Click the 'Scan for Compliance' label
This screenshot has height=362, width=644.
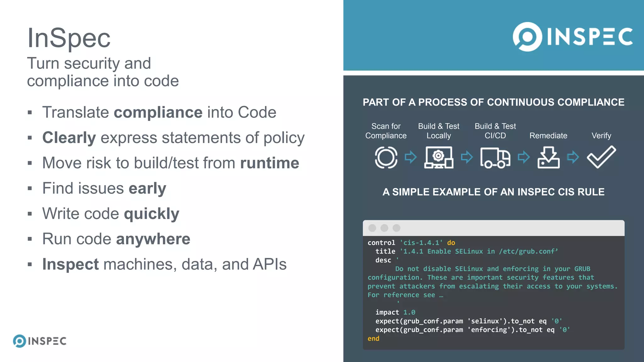(386, 131)
